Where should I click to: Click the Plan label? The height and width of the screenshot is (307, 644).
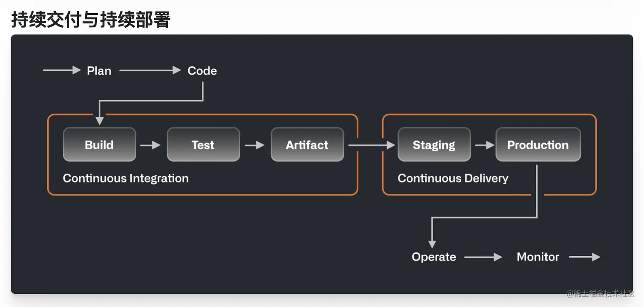tap(99, 71)
